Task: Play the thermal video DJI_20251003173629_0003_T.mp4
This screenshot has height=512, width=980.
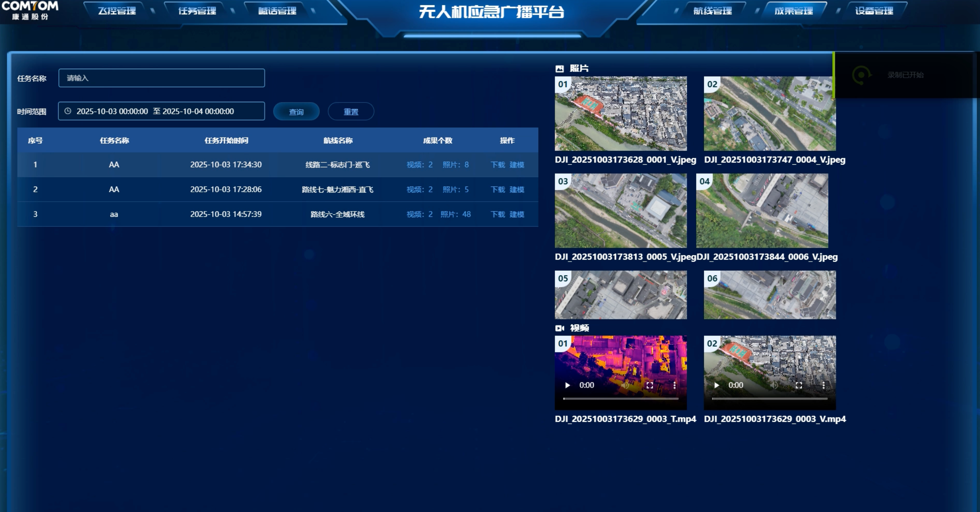Action: pos(567,385)
